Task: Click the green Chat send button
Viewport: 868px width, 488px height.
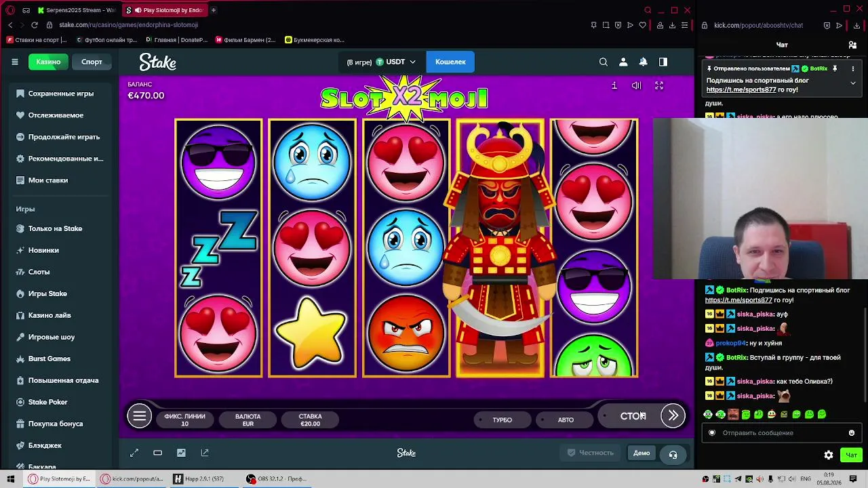Action: click(851, 455)
